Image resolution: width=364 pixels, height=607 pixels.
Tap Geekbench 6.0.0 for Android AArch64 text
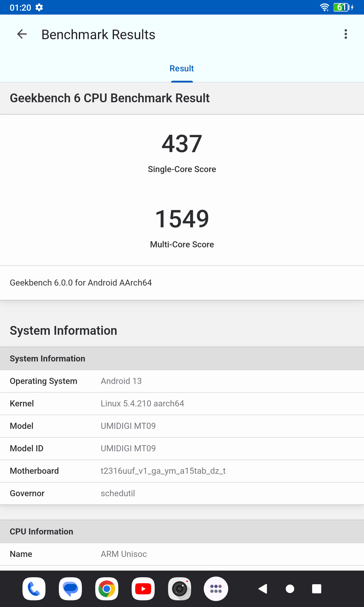81,283
